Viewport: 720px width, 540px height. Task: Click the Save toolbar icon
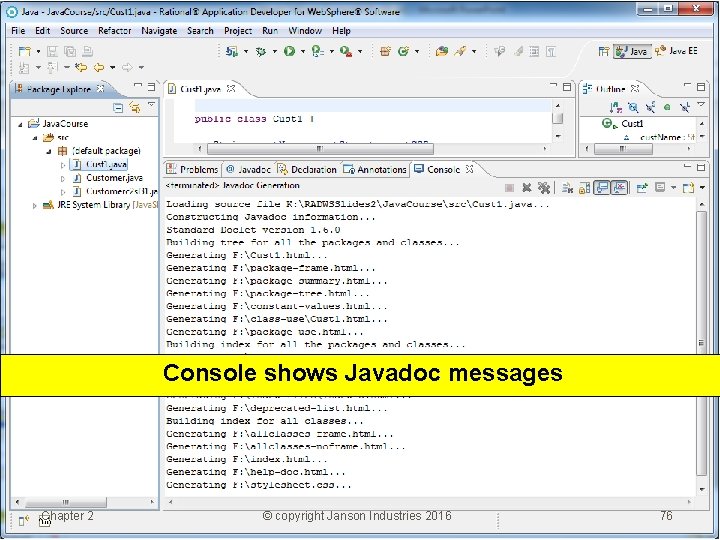(52, 51)
